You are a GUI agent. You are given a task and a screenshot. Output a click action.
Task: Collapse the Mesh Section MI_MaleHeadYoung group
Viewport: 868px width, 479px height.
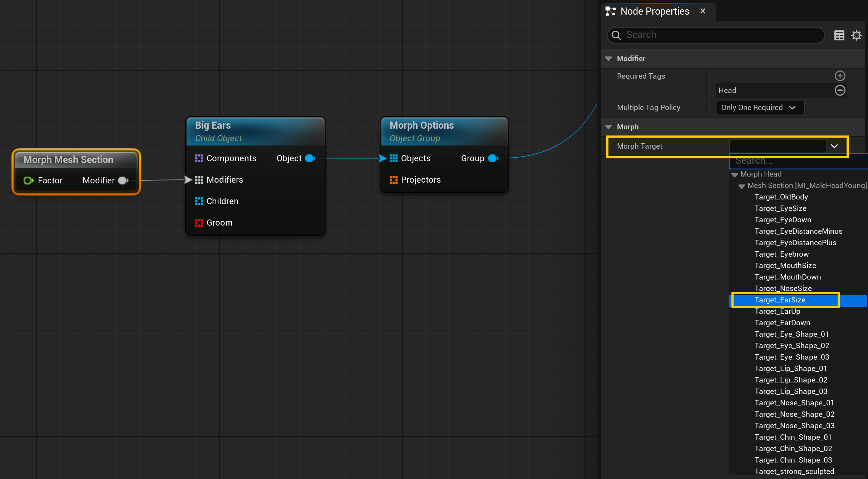742,186
